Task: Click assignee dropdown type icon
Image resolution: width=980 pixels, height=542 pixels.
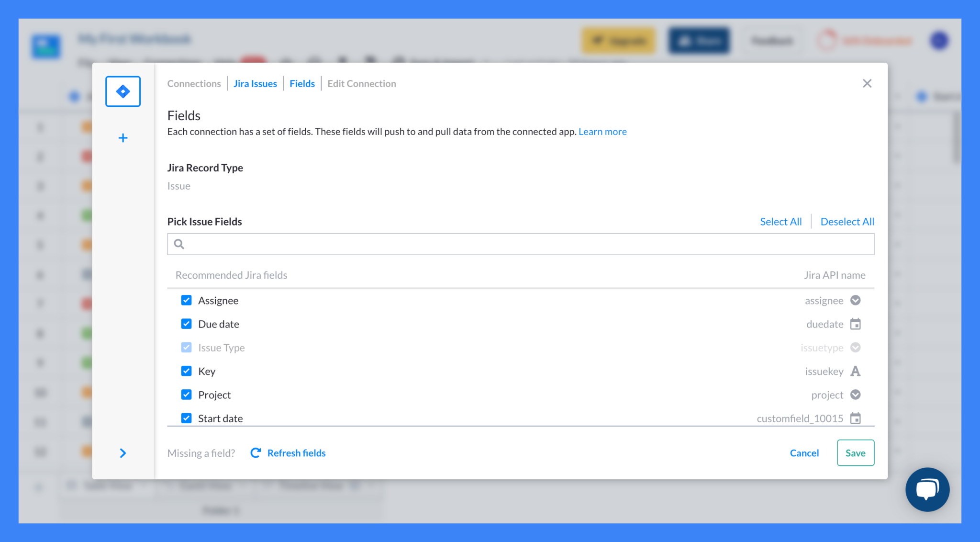Action: (x=856, y=300)
